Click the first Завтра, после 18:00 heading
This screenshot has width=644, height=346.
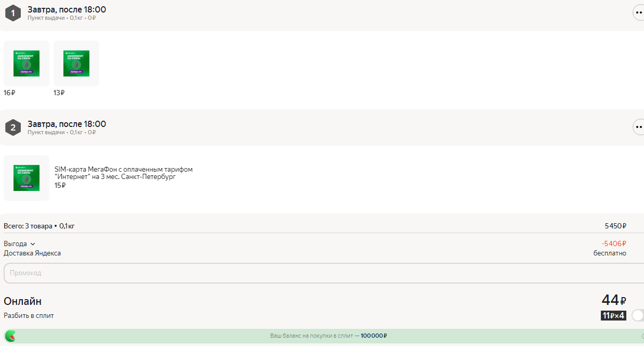[67, 9]
